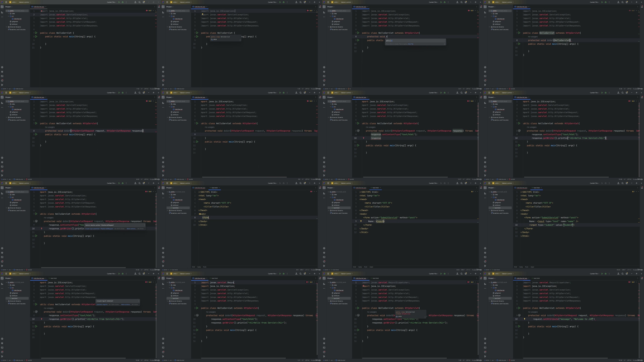Open the 'Version control' dropdown in the request.setAttribute window
644x362 pixels.
(507, 274)
